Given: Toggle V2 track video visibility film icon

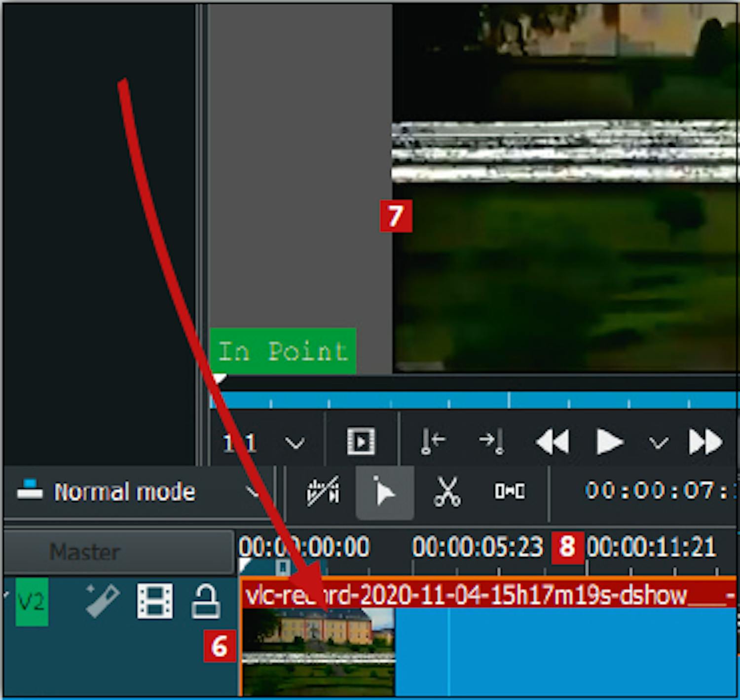Looking at the screenshot, I should click(155, 601).
